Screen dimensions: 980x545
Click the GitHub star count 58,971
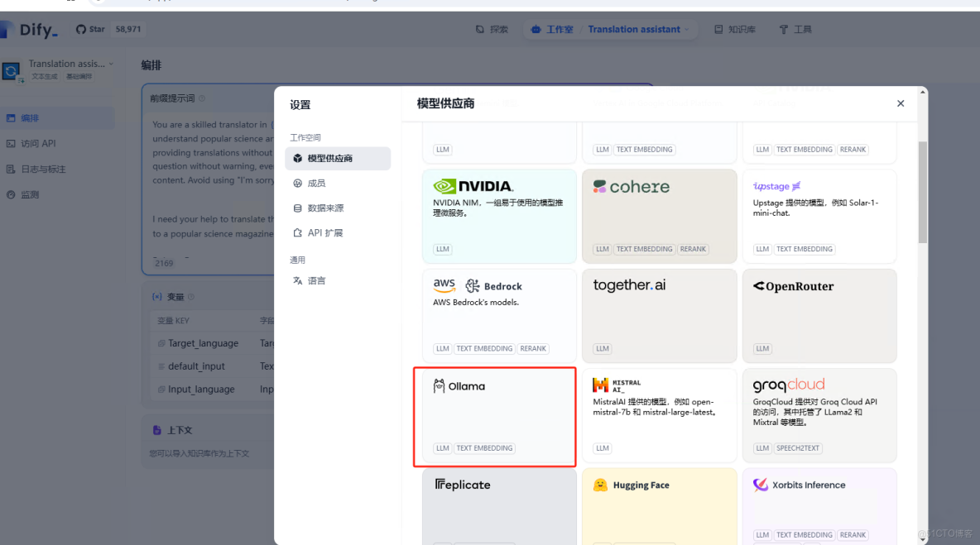tap(128, 29)
